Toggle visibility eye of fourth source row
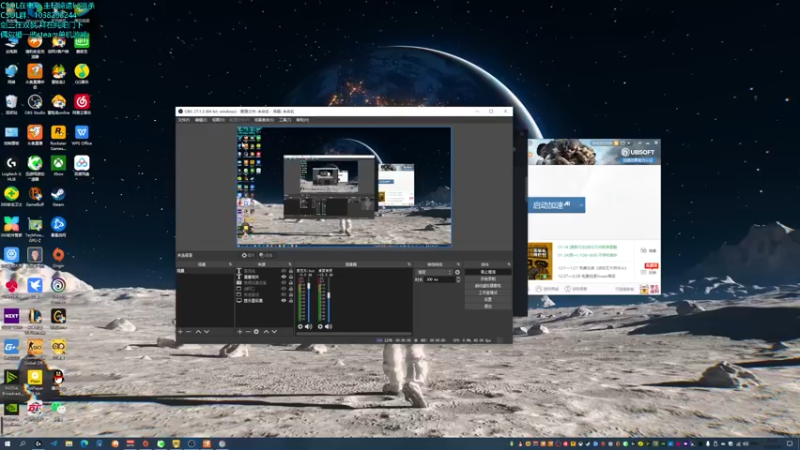Viewport: 800px width, 450px height. pos(284,289)
